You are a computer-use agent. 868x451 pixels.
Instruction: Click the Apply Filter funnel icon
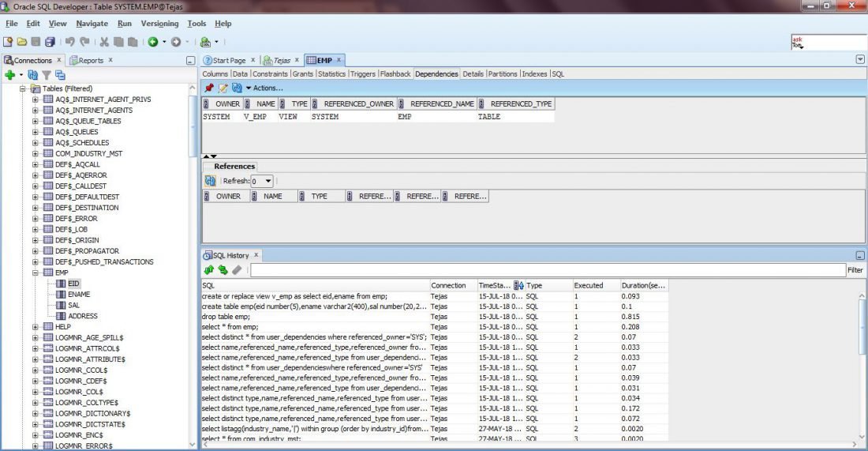(47, 75)
